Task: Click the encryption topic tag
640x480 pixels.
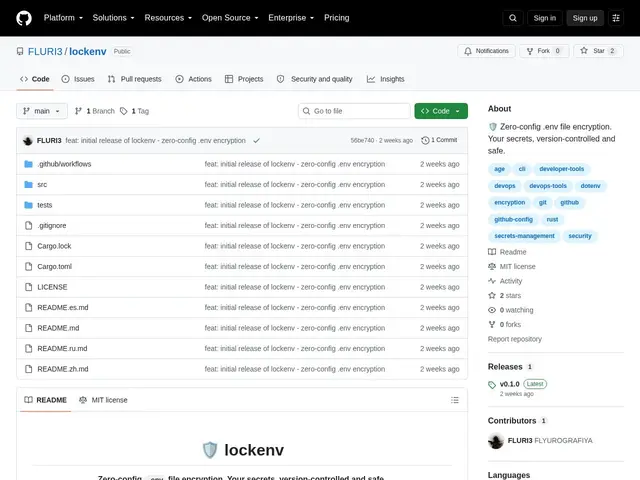Action: click(x=509, y=202)
